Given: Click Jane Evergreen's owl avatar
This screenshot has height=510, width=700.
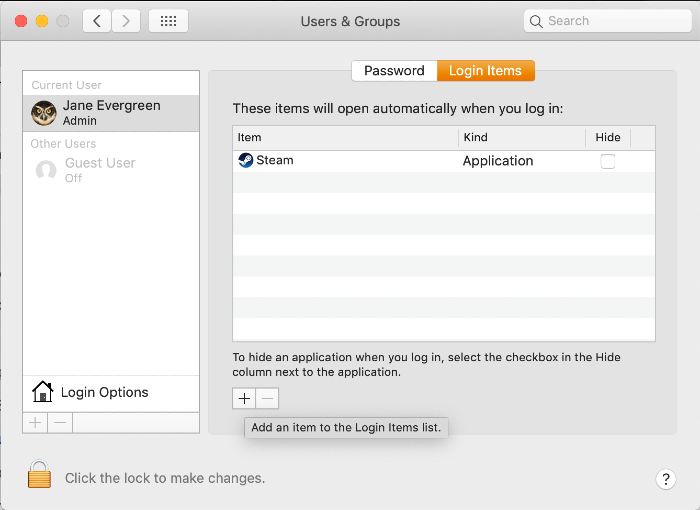Looking at the screenshot, I should tap(44, 113).
